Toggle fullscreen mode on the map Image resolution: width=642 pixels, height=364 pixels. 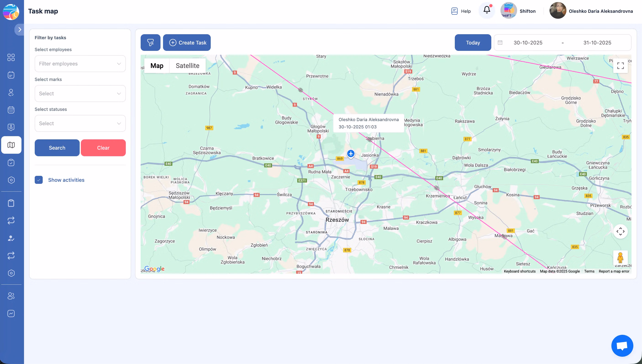click(x=621, y=65)
